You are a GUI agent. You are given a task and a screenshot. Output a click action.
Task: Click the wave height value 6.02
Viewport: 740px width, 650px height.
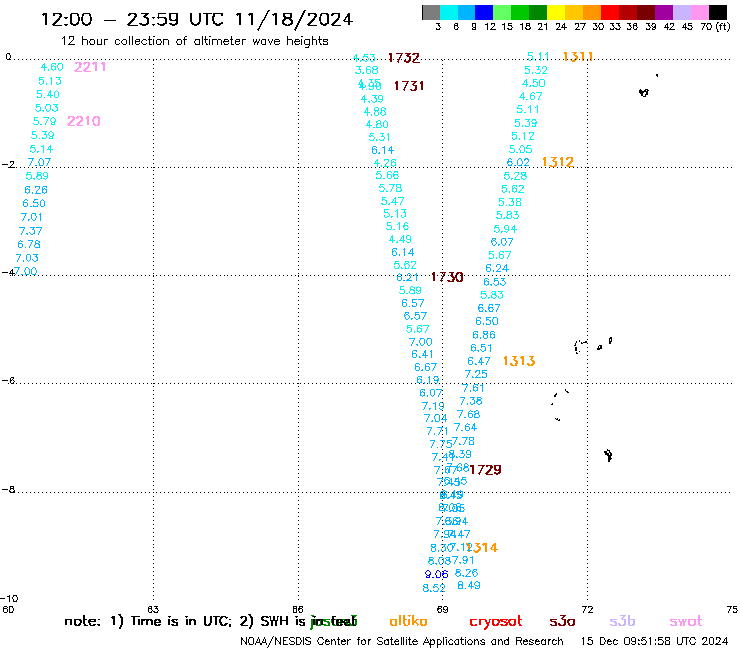point(518,162)
